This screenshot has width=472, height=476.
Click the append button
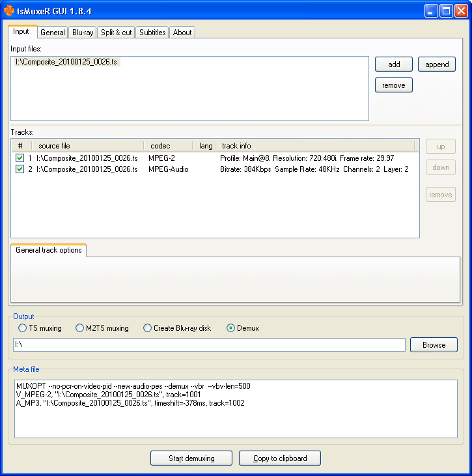point(437,64)
